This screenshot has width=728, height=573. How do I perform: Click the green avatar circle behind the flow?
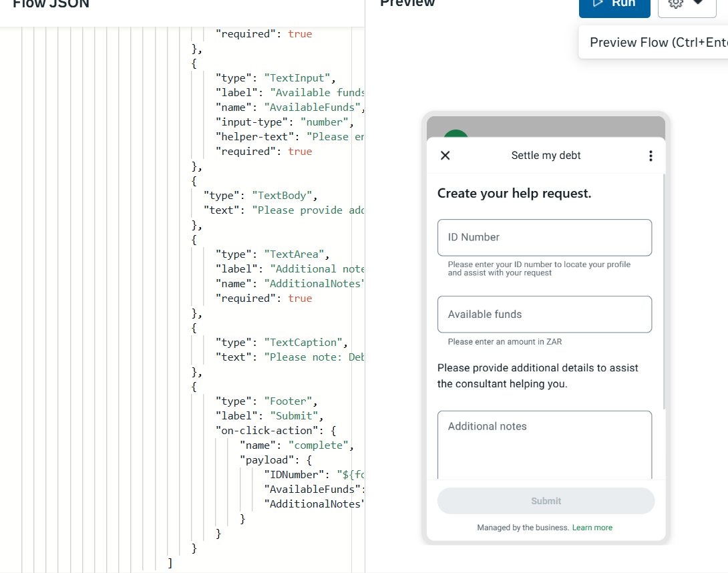tap(456, 134)
